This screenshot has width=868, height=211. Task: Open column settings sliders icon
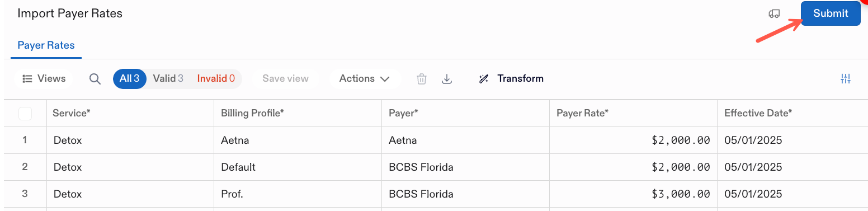(x=846, y=79)
